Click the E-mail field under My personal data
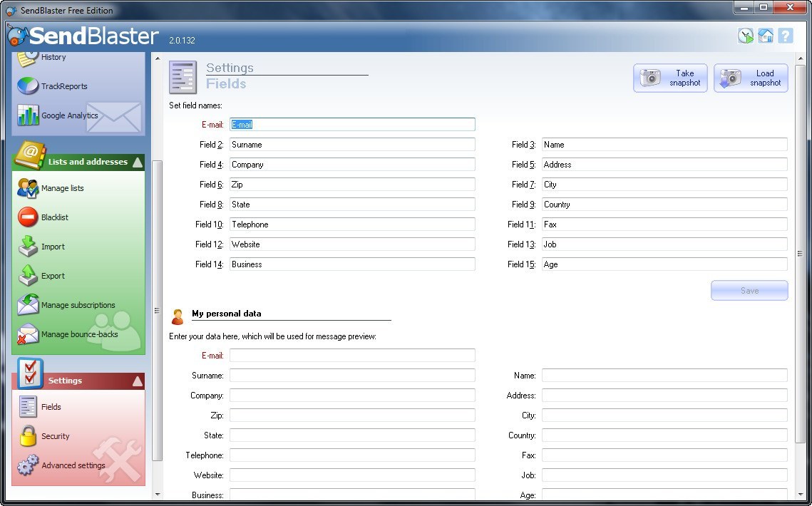 pos(352,355)
